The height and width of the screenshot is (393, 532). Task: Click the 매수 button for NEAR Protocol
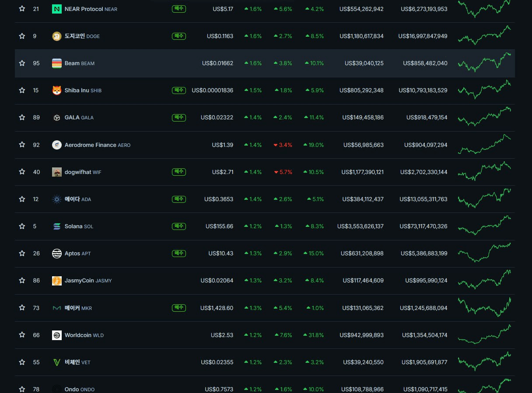(x=179, y=9)
